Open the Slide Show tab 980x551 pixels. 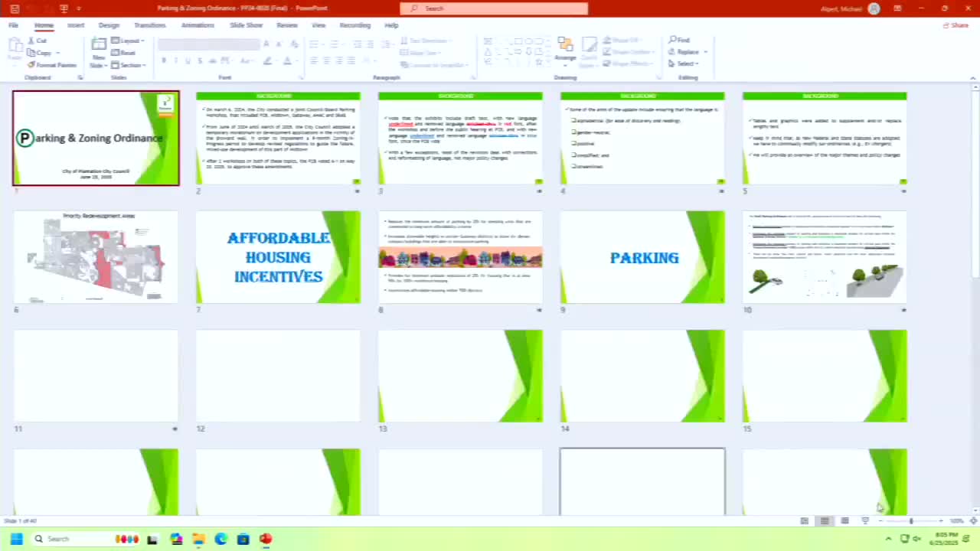246,25
